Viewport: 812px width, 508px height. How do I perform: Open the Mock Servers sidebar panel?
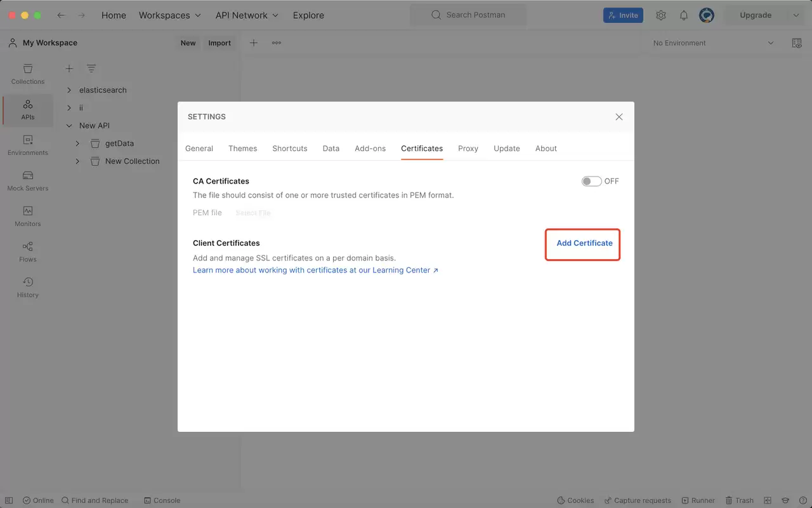[28, 181]
